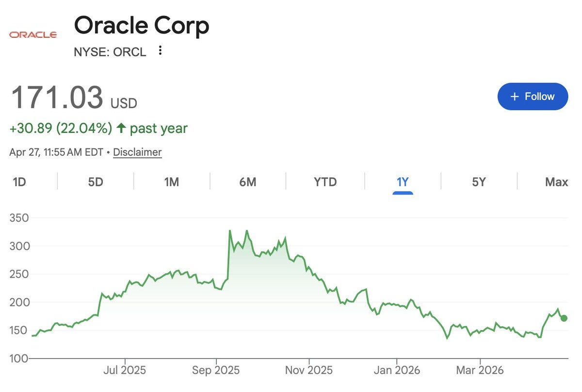582x392 pixels.
Task: Open the three-dot more options menu
Action: (x=161, y=50)
